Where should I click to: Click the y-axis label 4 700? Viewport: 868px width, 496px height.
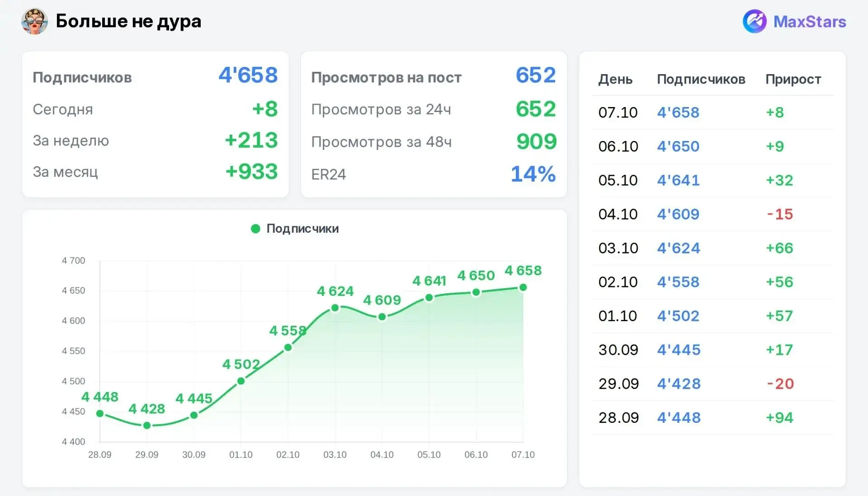73,260
